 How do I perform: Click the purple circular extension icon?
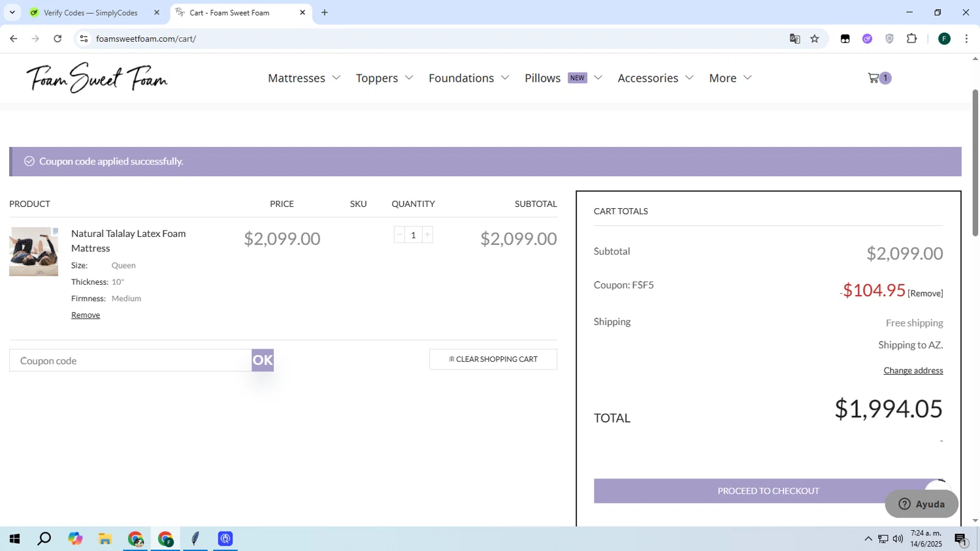point(867,39)
